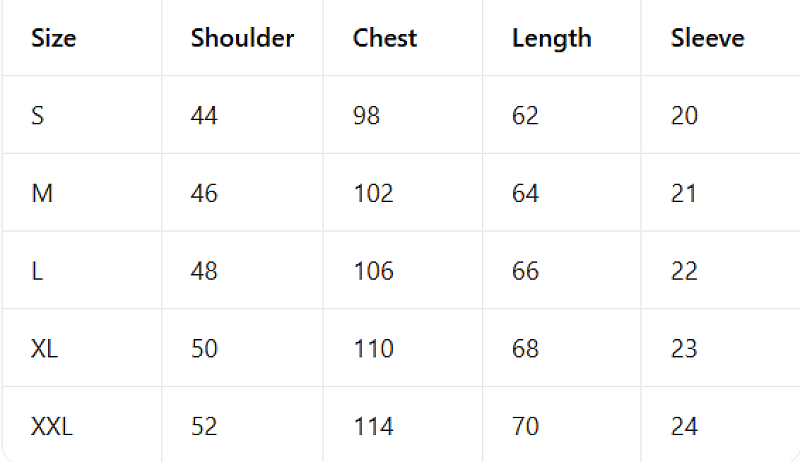Click length value 66 in L row
This screenshot has height=462, width=800.
click(525, 271)
